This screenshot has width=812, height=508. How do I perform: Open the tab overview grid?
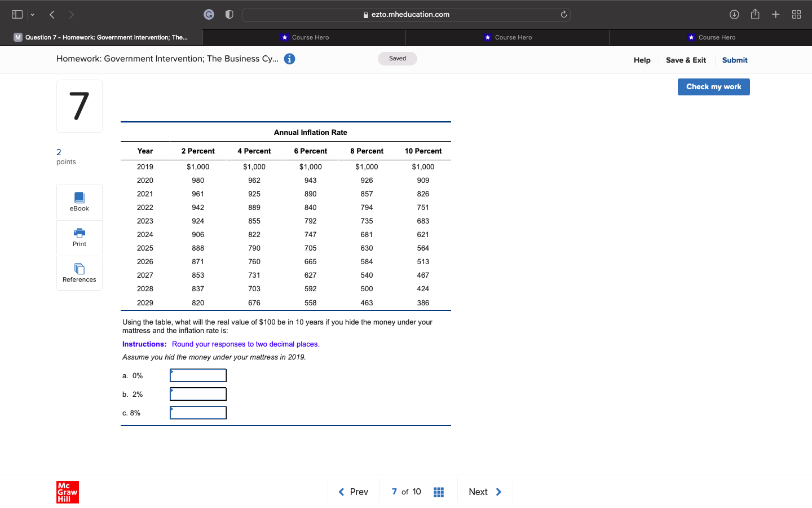click(796, 14)
